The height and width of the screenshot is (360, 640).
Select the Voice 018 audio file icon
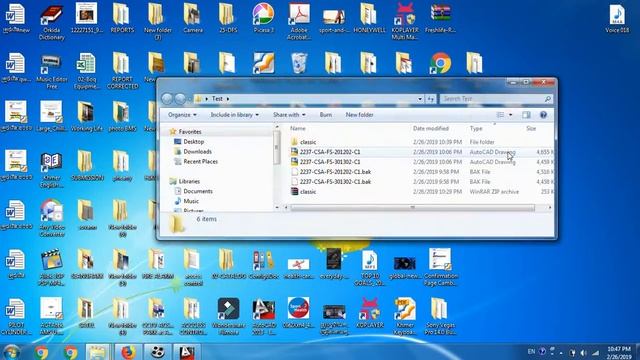[617, 18]
